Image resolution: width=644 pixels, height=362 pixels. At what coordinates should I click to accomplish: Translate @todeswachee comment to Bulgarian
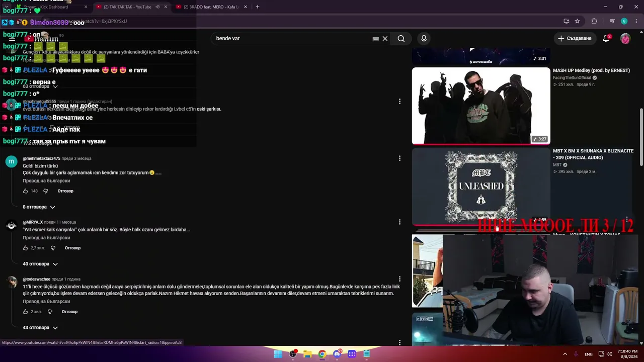tap(46, 302)
